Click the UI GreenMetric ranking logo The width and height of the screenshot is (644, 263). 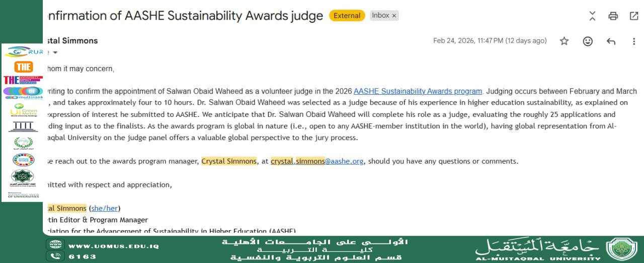pyautogui.click(x=23, y=110)
